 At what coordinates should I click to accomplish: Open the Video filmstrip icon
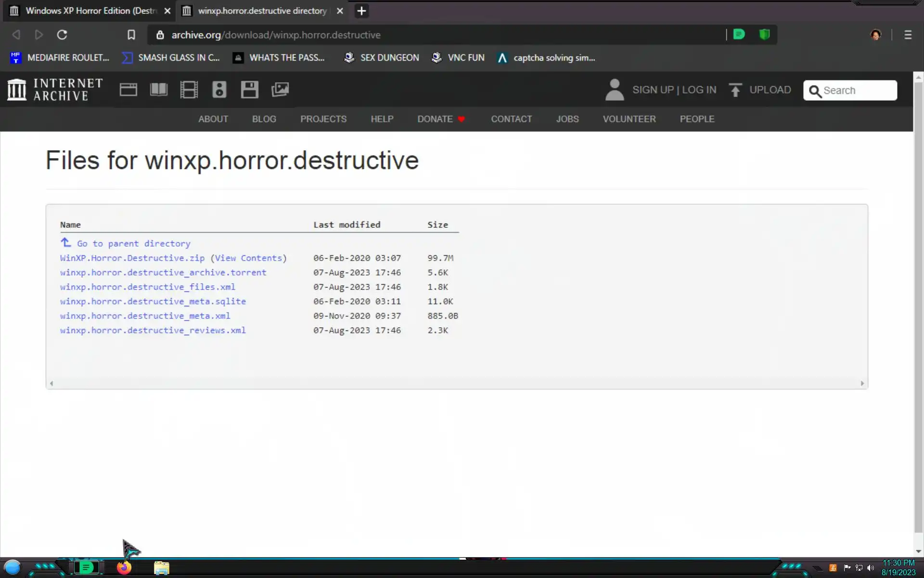click(x=189, y=90)
